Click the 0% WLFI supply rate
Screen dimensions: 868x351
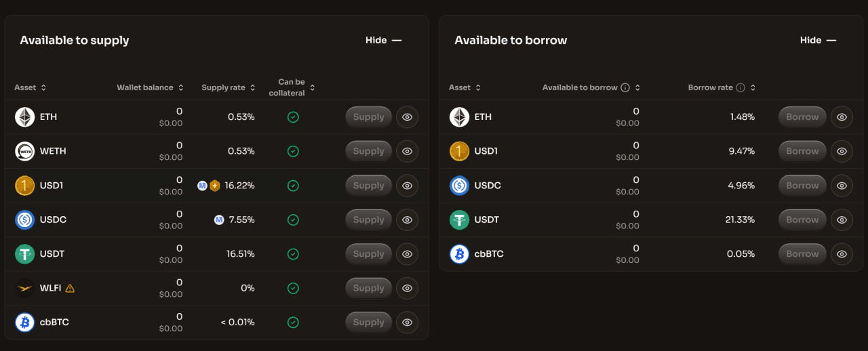tap(248, 288)
